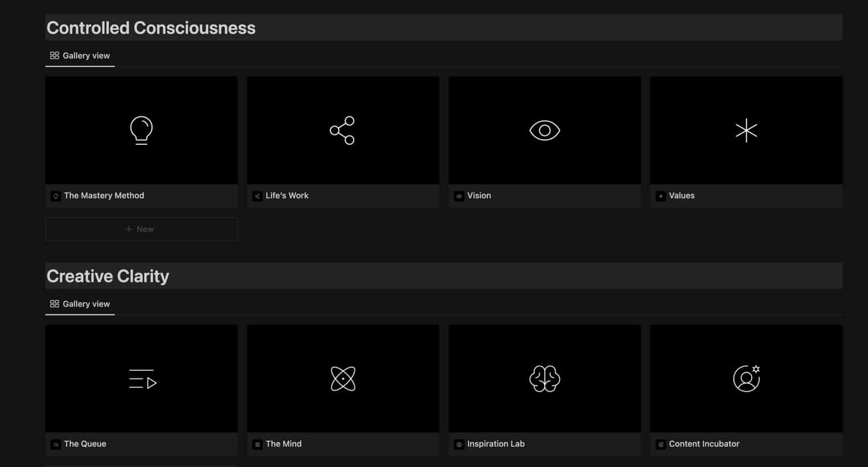Click small brain icon beside Inspiration Lab title
The height and width of the screenshot is (467, 868).
[x=459, y=445]
